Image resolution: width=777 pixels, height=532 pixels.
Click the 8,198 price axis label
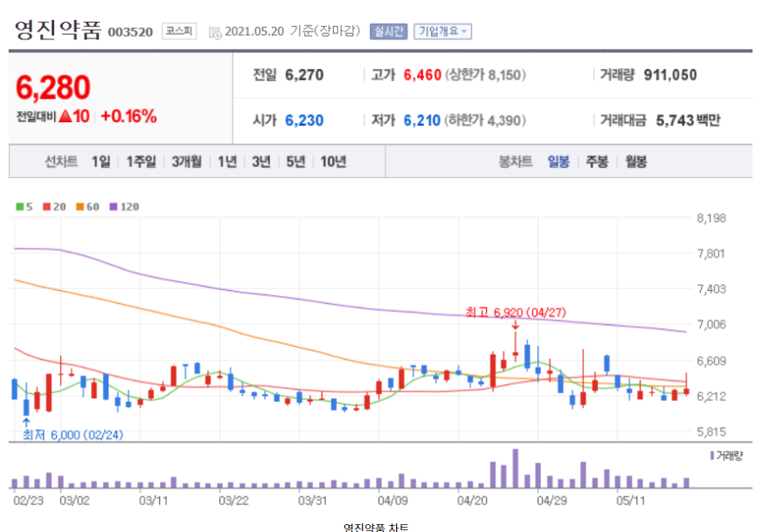(711, 218)
